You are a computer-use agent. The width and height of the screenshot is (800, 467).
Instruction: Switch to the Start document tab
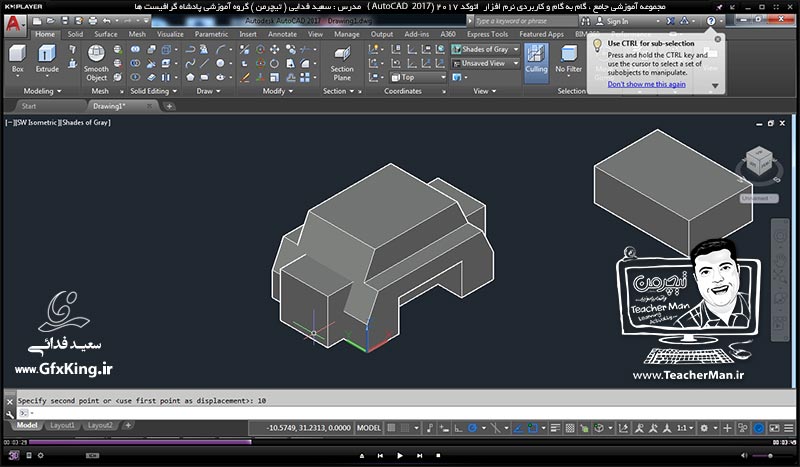click(29, 106)
